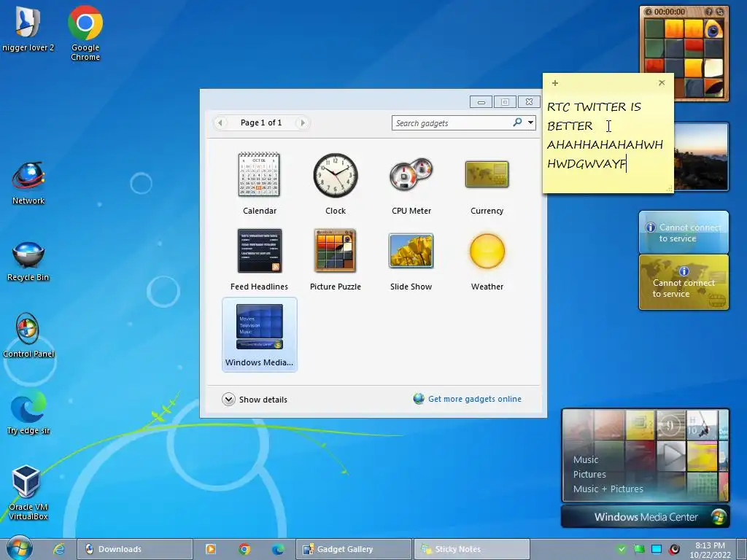Open Action Center green flag tray icon

[639, 549]
